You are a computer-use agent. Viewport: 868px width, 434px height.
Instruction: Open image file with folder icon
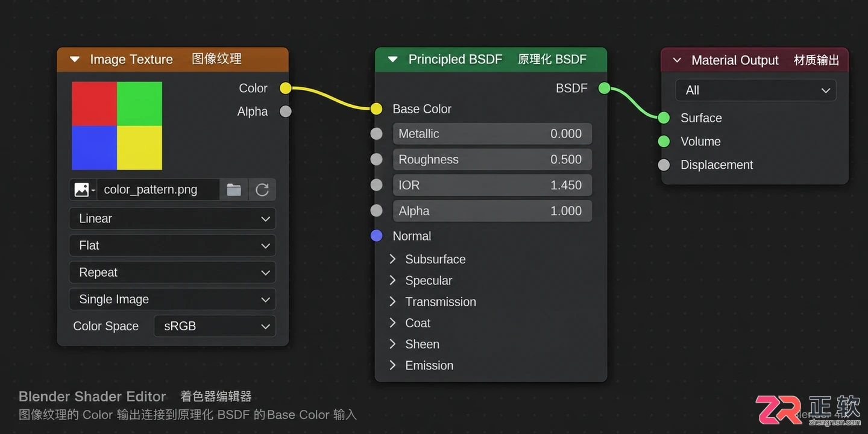pyautogui.click(x=234, y=190)
